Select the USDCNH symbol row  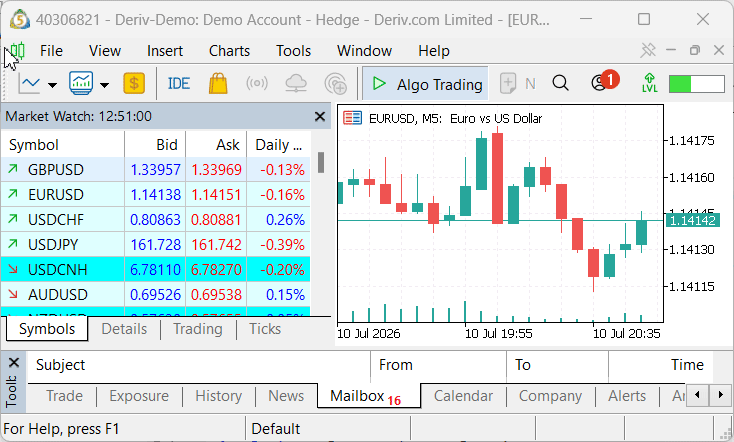tap(155, 270)
